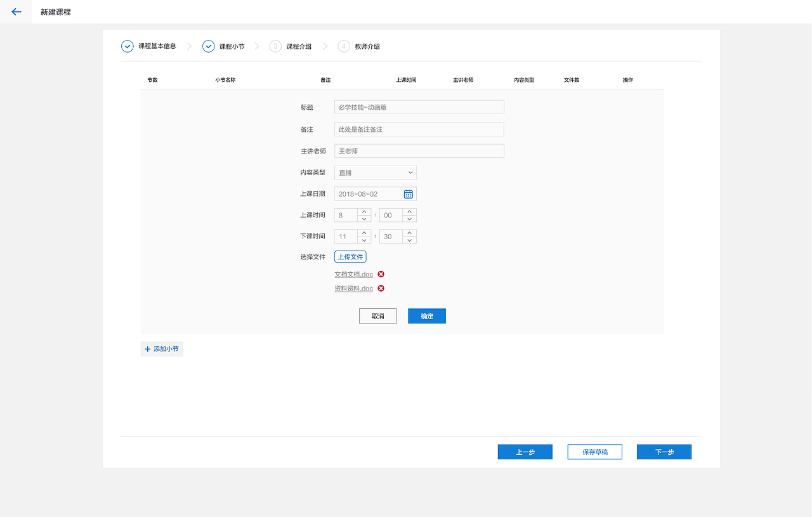Edit the 主讲老师 input showing 王老师

pos(419,151)
